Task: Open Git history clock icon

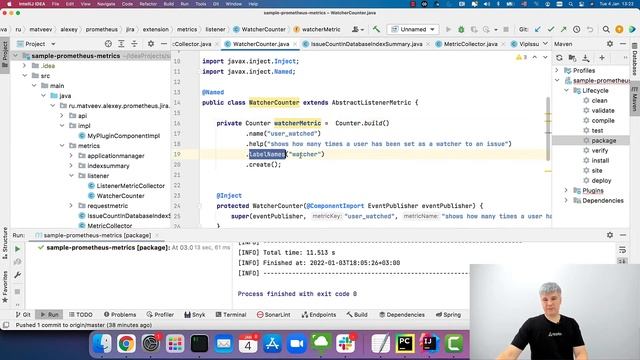Action: coord(576,29)
